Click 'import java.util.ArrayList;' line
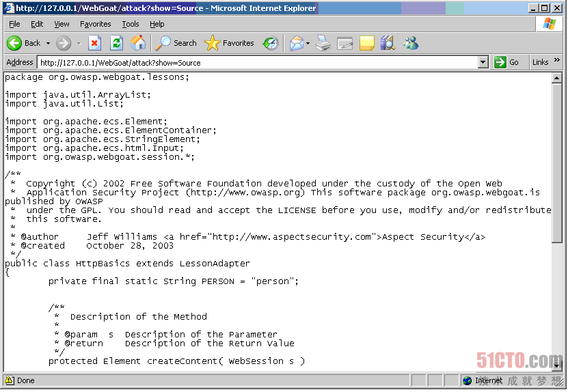This screenshot has width=568, height=392. (x=78, y=95)
